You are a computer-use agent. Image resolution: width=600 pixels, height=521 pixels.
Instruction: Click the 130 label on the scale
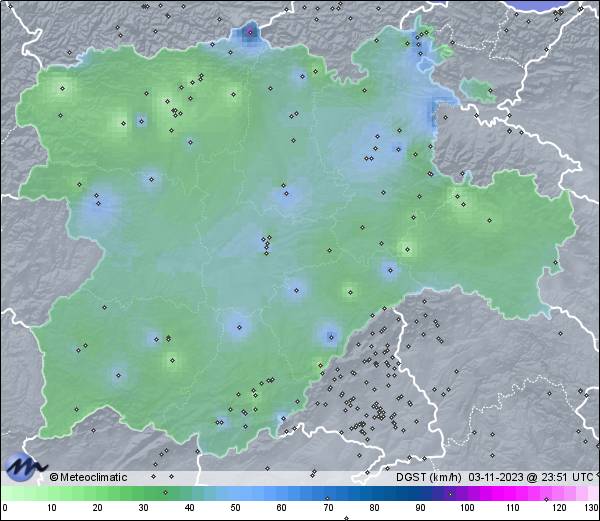pyautogui.click(x=592, y=508)
